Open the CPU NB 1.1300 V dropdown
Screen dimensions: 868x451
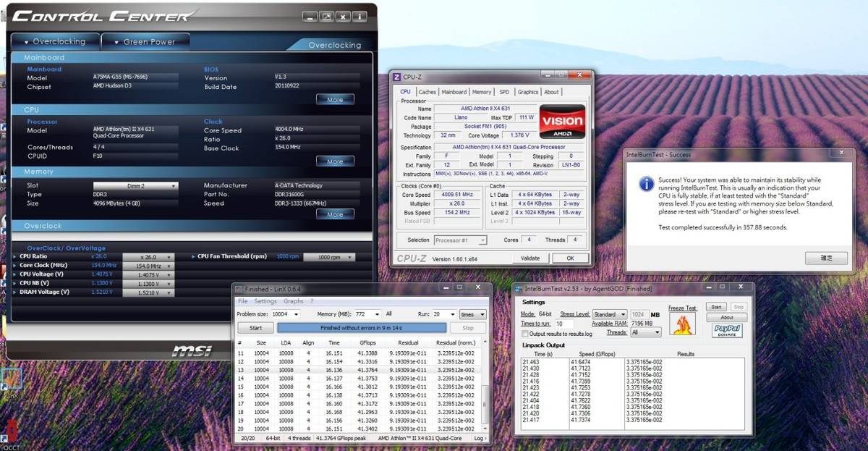tap(148, 283)
